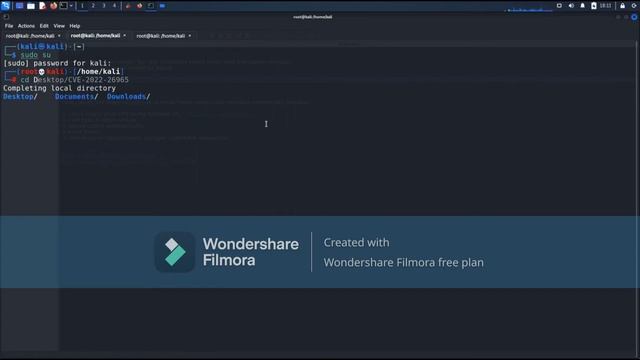This screenshot has width=640, height=360.
Task: Open the file manager from the panel
Action: point(31,6)
